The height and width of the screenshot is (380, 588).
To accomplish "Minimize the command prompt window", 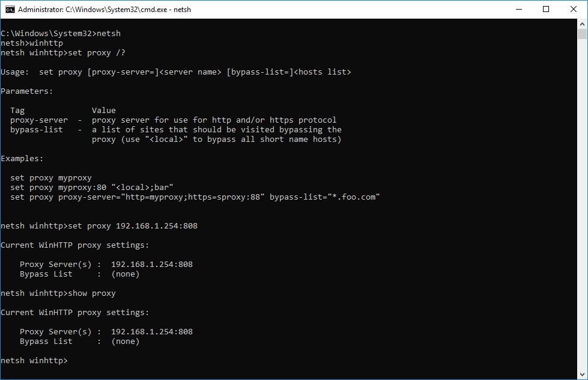I will pos(518,9).
